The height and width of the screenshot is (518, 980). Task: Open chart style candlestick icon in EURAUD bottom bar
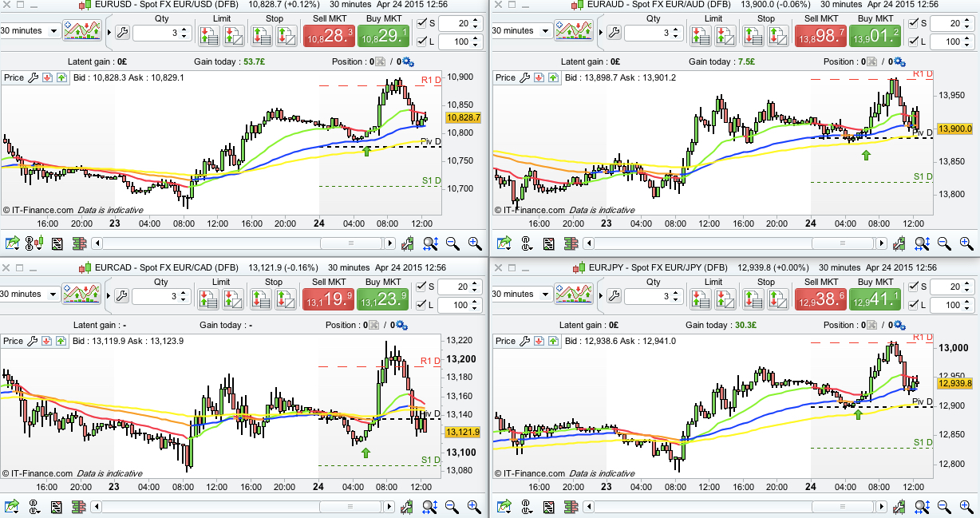(899, 243)
